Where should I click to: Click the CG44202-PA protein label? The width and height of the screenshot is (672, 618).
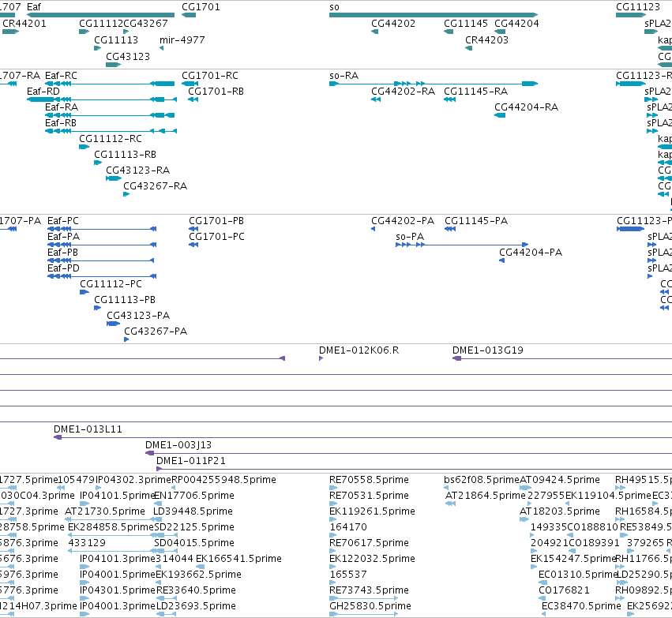(403, 221)
